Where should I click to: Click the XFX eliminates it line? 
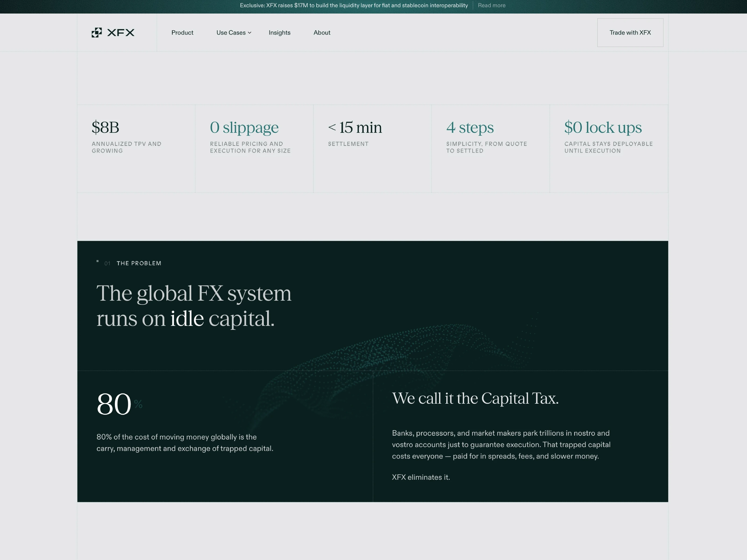coord(421,477)
